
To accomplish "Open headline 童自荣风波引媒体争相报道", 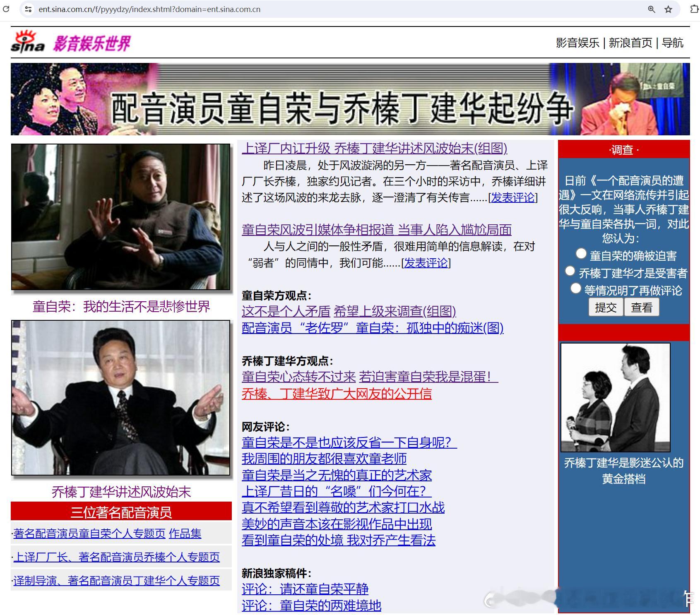I will (377, 230).
